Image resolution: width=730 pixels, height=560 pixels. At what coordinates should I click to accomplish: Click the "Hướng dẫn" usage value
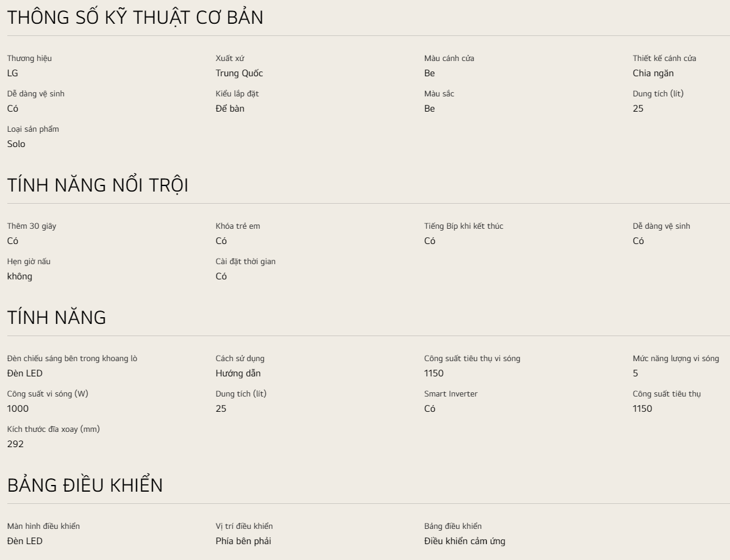pyautogui.click(x=238, y=373)
